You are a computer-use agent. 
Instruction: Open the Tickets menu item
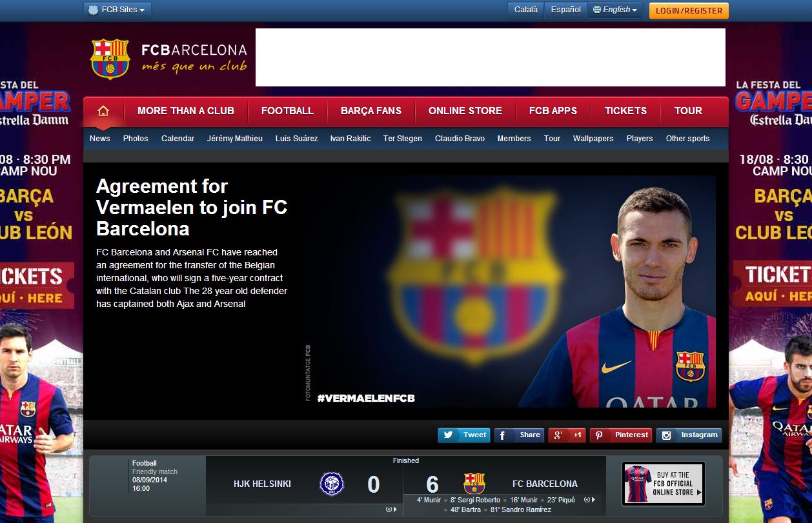pyautogui.click(x=625, y=111)
